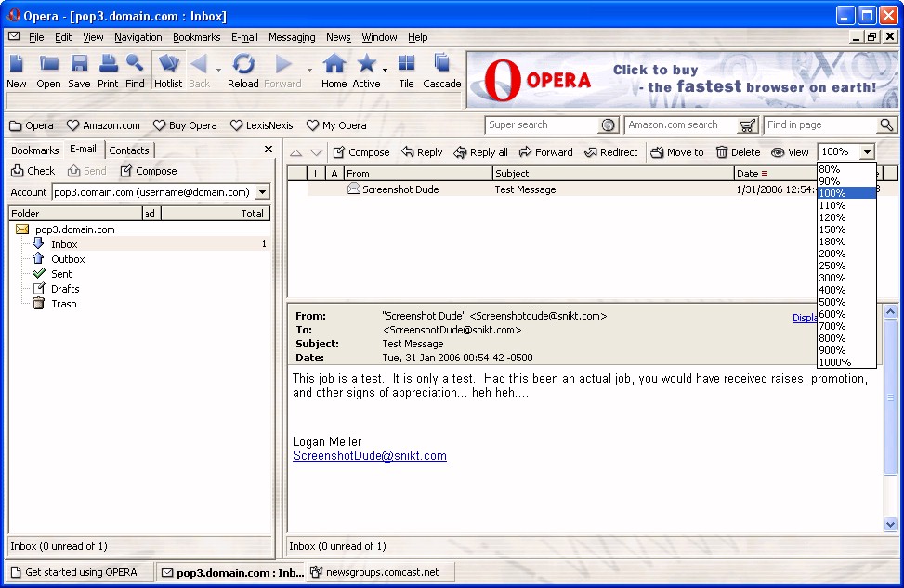This screenshot has width=904, height=588.
Task: Click the Find in page magnifier icon
Action: pyautogui.click(x=886, y=124)
